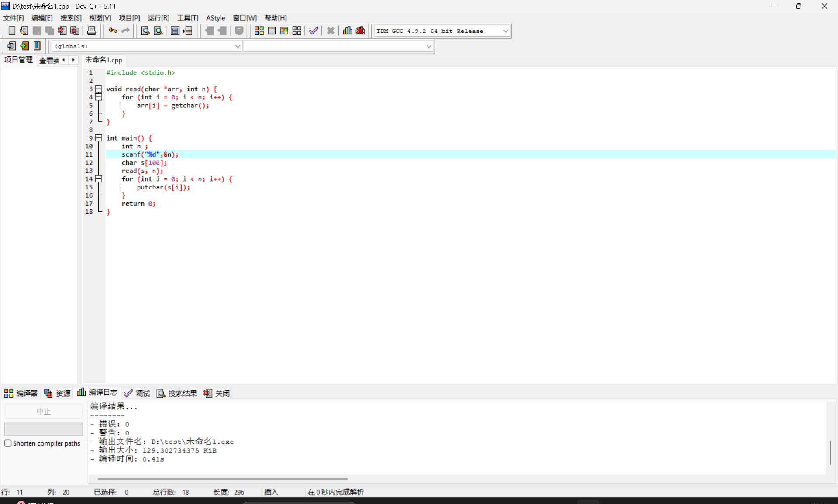Open the 帮助[H] menu
Image resolution: width=838 pixels, height=504 pixels.
(276, 18)
